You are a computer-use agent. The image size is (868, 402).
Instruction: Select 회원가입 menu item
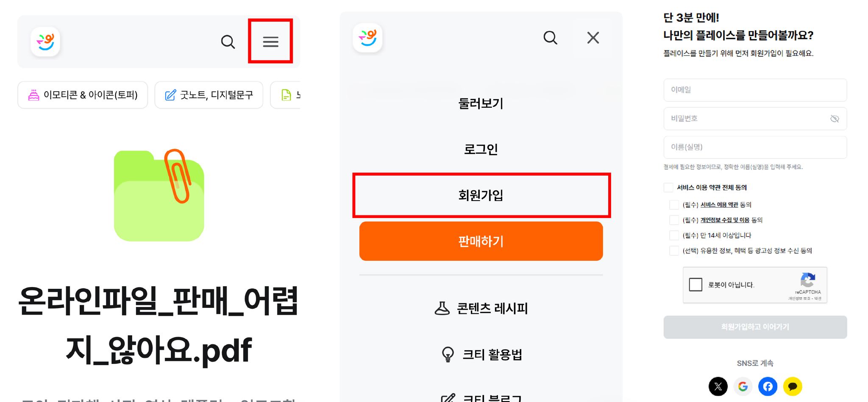[x=481, y=195]
